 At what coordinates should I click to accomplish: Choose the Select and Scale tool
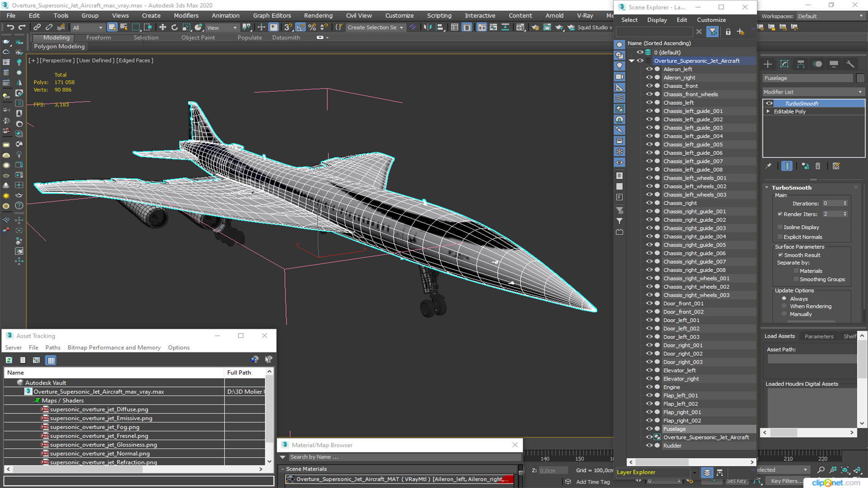pyautogui.click(x=186, y=27)
